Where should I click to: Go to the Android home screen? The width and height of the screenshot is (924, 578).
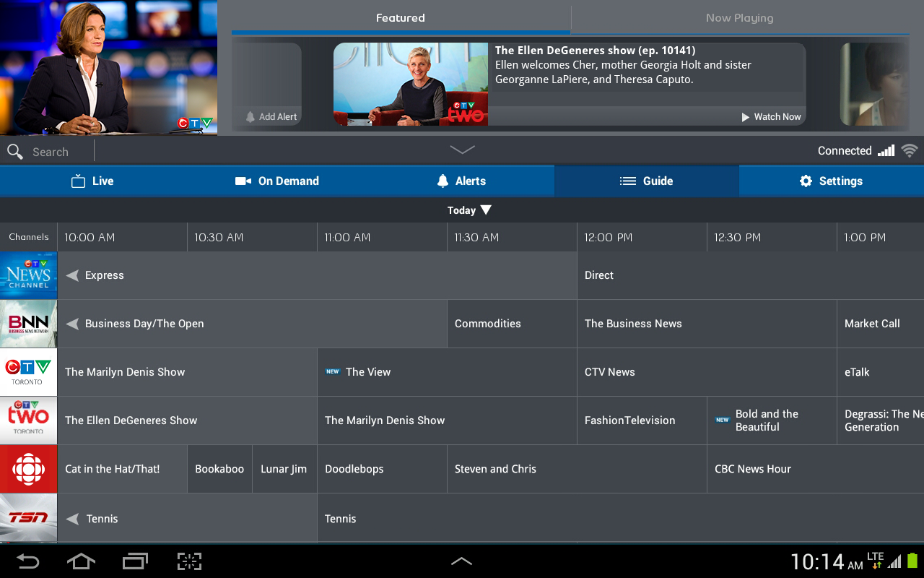[81, 561]
